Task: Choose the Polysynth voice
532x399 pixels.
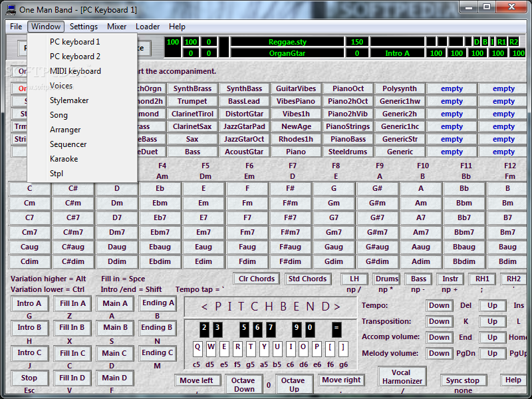Action: pyautogui.click(x=400, y=88)
